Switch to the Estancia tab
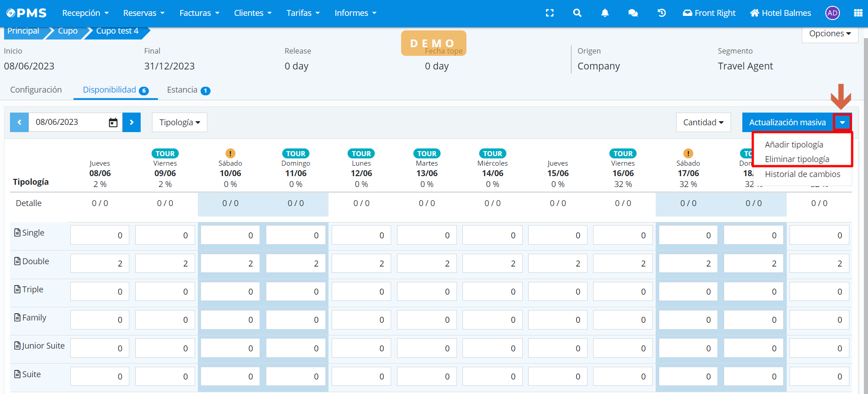Image resolution: width=868 pixels, height=394 pixels. [182, 90]
